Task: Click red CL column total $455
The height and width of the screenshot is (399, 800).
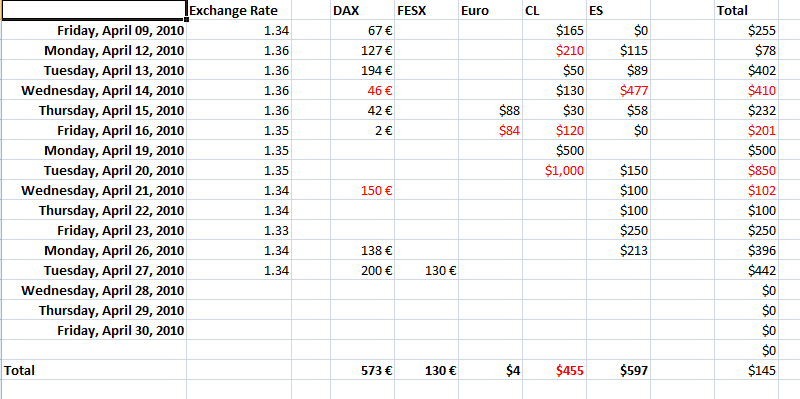Action: [x=555, y=370]
